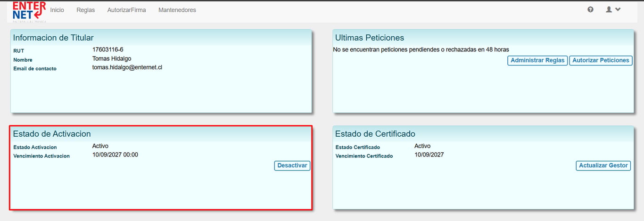
Task: Click the no pending petitions message
Action: [x=421, y=49]
